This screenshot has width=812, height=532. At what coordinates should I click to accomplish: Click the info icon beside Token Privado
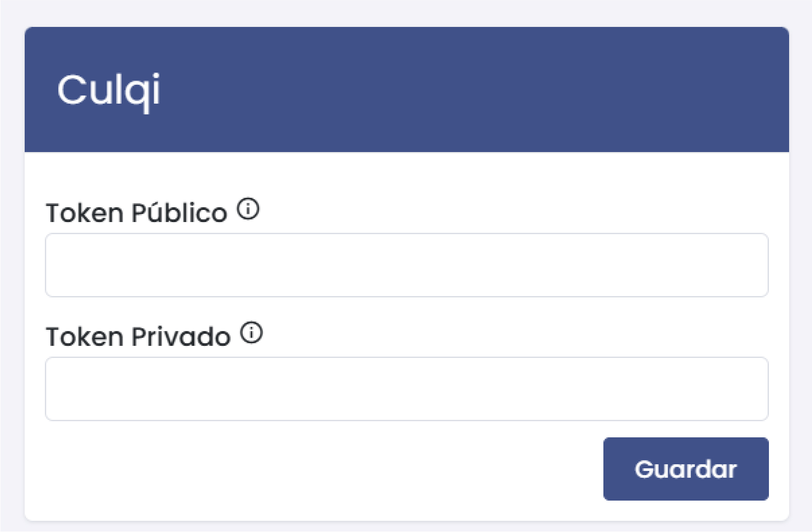click(251, 333)
